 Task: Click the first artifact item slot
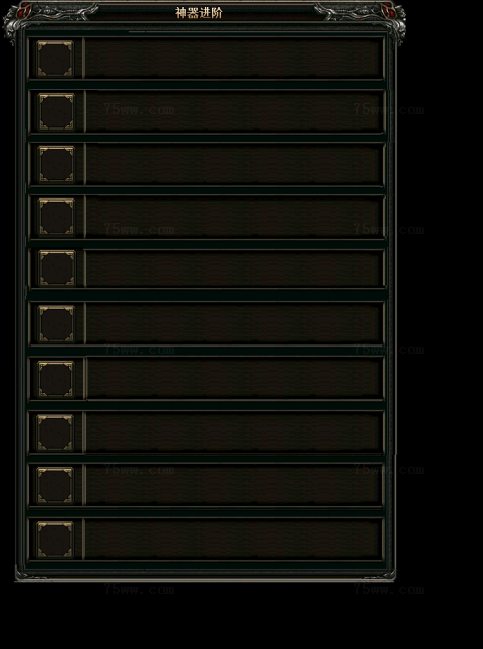pos(55,58)
